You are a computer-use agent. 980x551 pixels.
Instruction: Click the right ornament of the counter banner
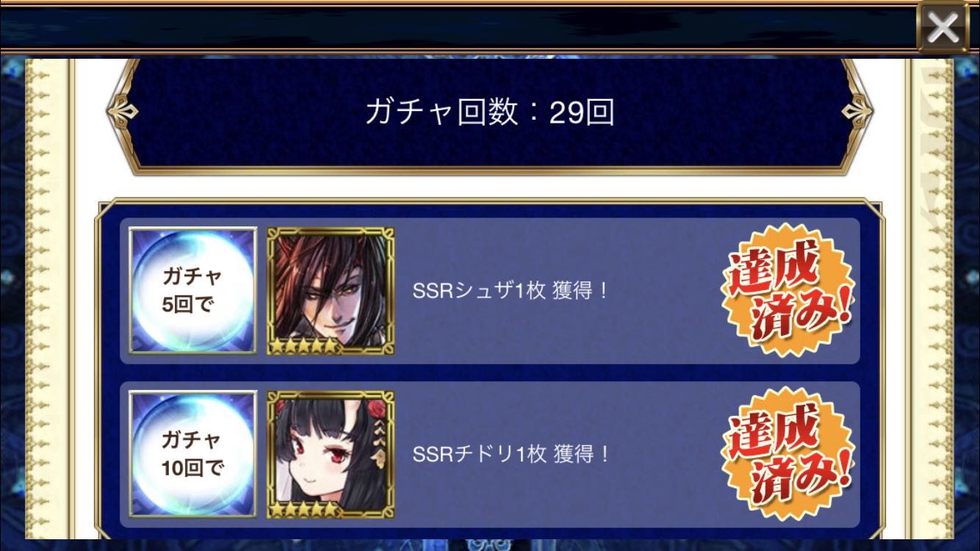coord(857,112)
